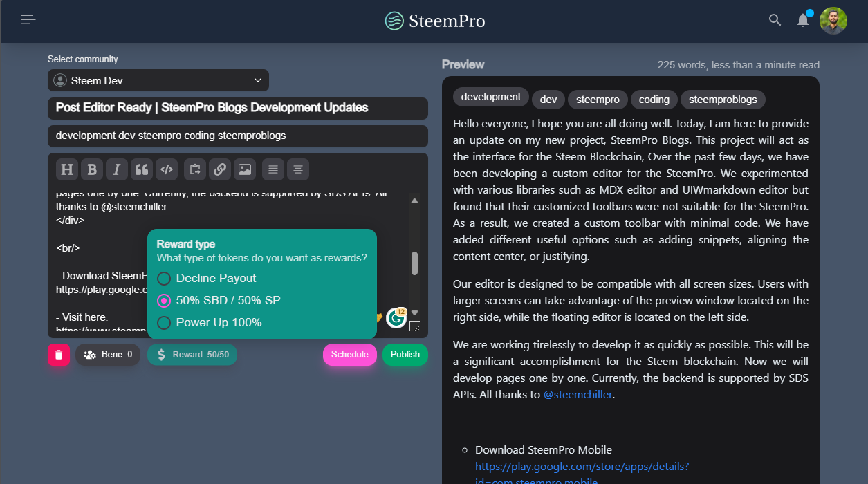Viewport: 868px width, 484px height.
Task: Click the SteemPro logo
Action: (x=434, y=21)
